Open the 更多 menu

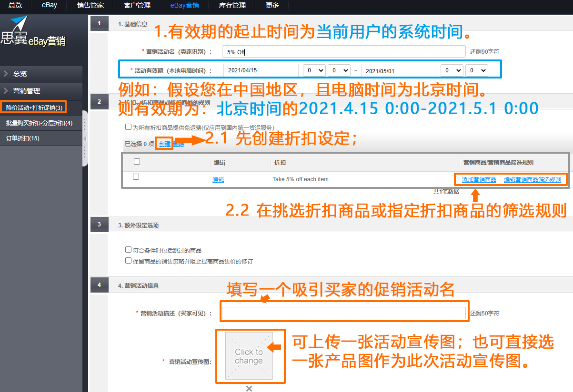(x=273, y=6)
